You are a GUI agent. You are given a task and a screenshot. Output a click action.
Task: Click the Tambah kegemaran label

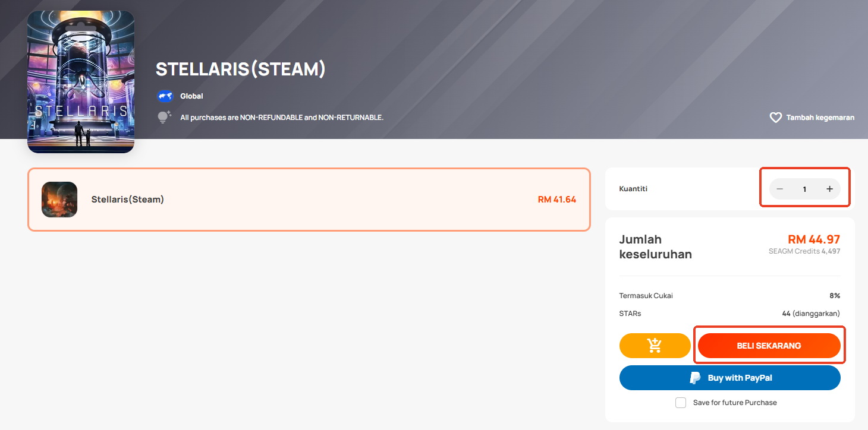(820, 118)
